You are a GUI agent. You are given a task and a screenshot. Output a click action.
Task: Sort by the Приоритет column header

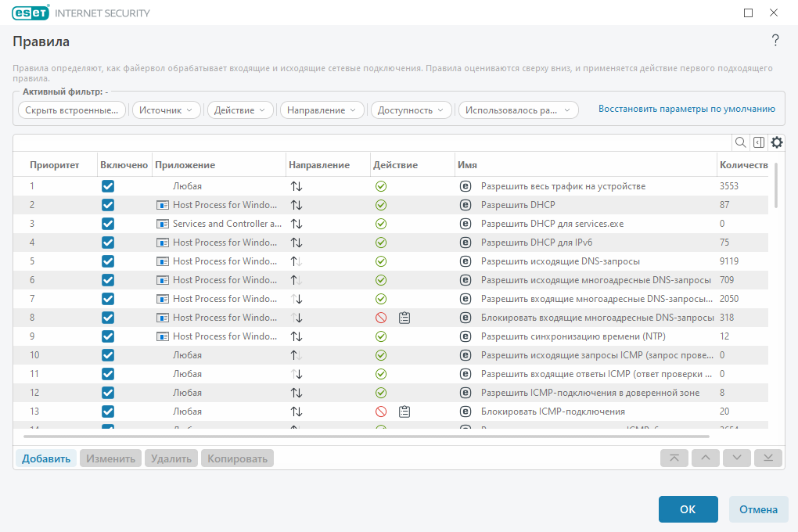(x=55, y=165)
